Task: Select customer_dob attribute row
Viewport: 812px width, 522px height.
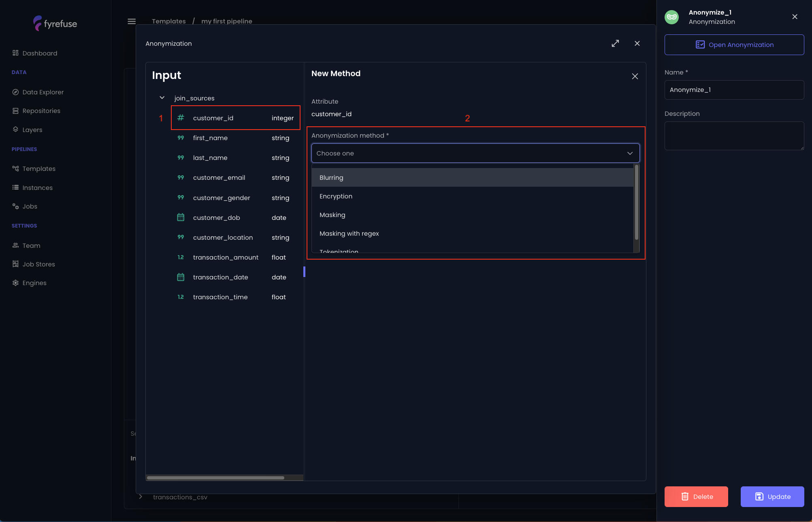Action: 236,218
